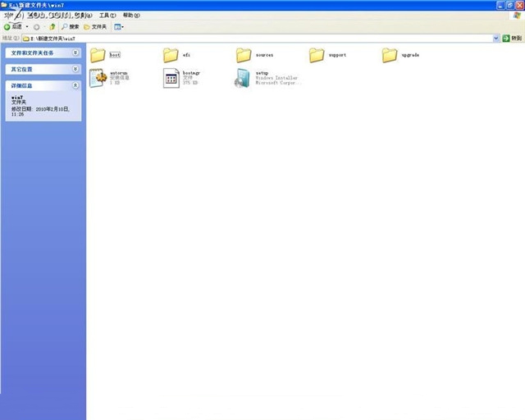Toggle the Folders (文件夹) pane button

pos(96,27)
